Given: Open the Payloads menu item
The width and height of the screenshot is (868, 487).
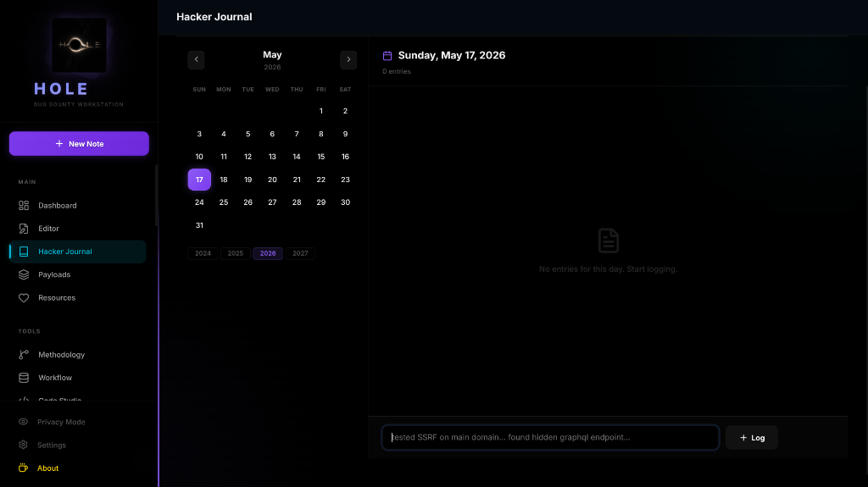Looking at the screenshot, I should (x=77, y=274).
